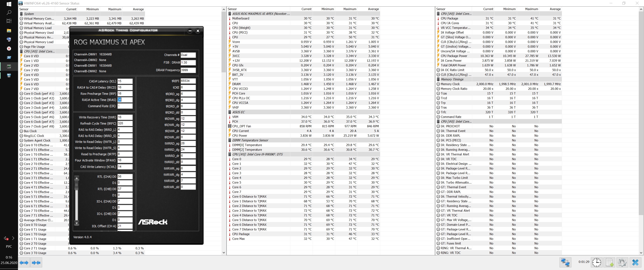
Task: Open HWiNFO sensor settings gear icon
Action: pos(622,262)
